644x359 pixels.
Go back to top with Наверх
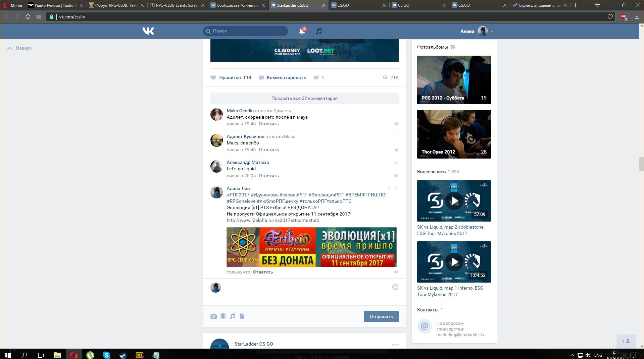tap(19, 48)
